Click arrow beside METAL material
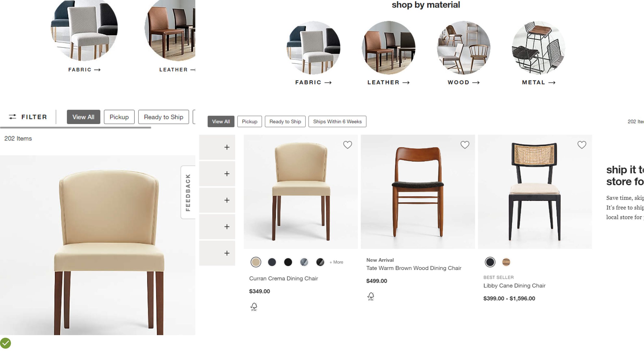The width and height of the screenshot is (644, 351). coord(552,83)
